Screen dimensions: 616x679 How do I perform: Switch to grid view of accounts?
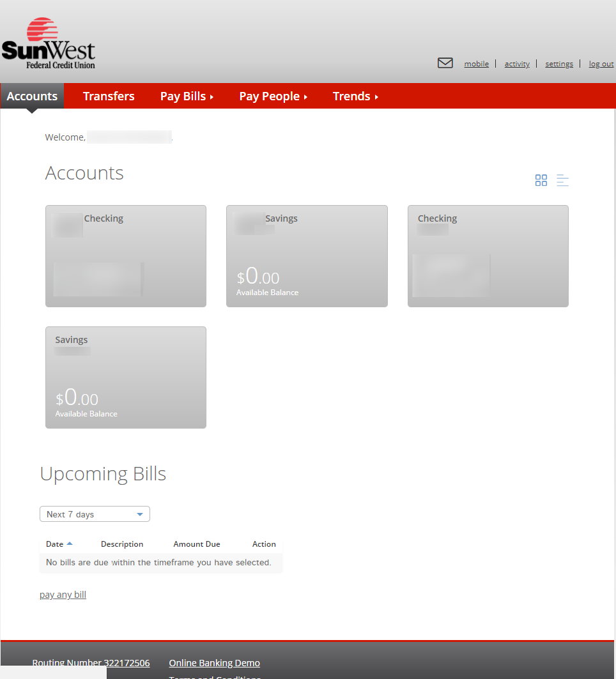tap(541, 180)
